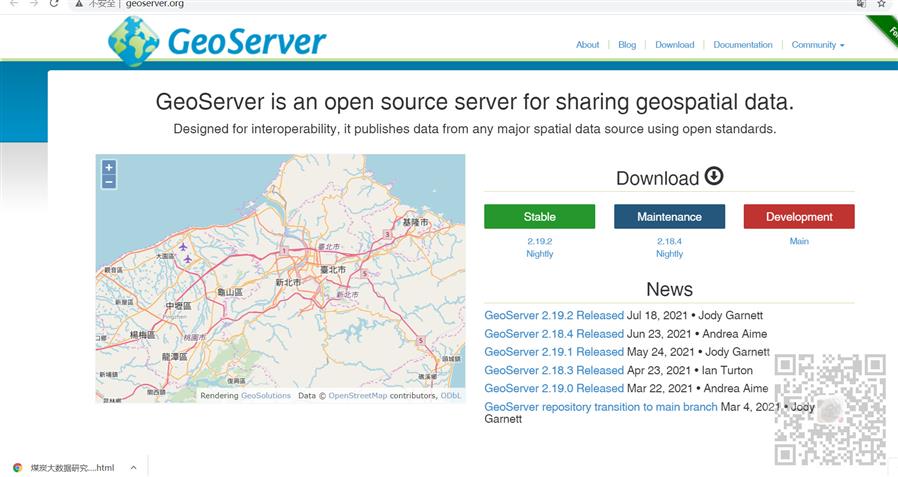
Task: Expand the downloaded file options chevron
Action: [133, 468]
